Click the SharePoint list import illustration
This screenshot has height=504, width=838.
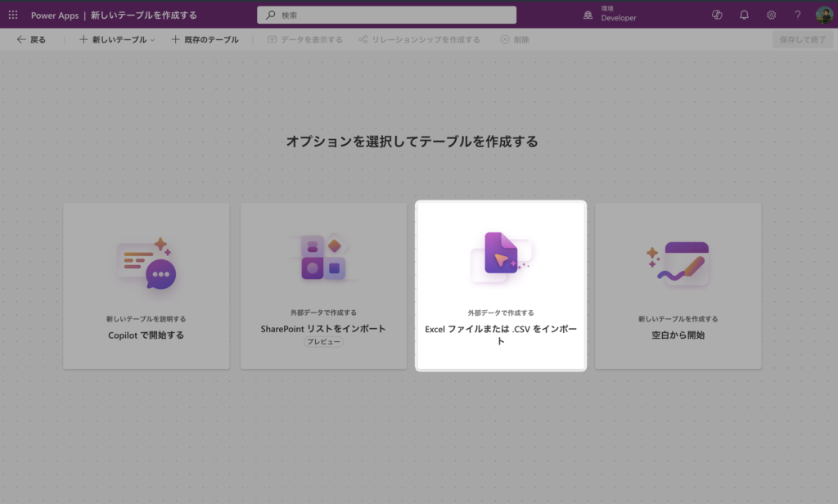323,257
